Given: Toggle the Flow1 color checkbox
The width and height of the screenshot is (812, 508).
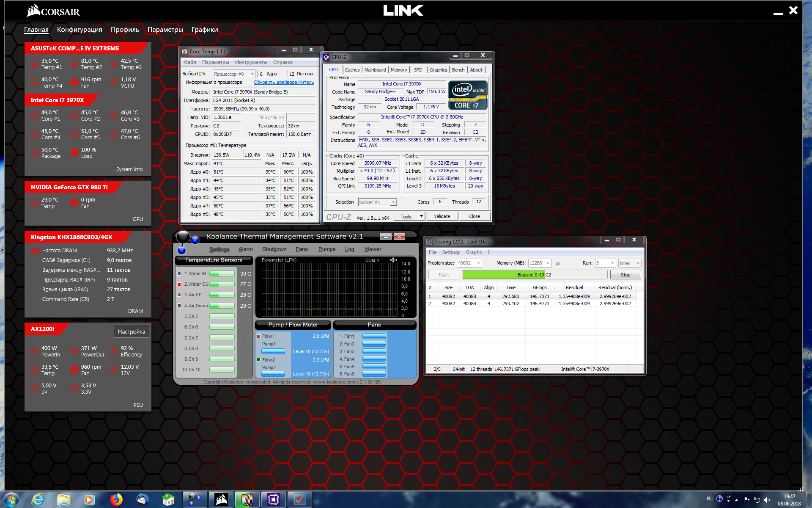Looking at the screenshot, I should coord(258,336).
